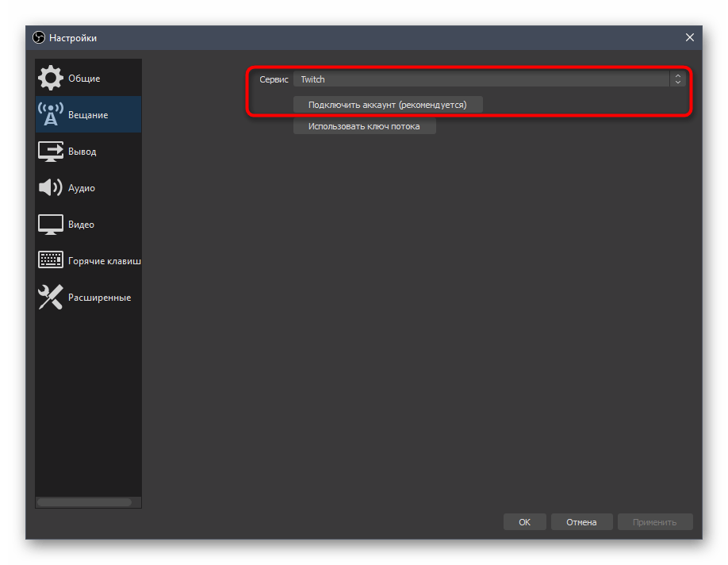
Task: Click the monitor icon for Видео
Action: (x=51, y=225)
